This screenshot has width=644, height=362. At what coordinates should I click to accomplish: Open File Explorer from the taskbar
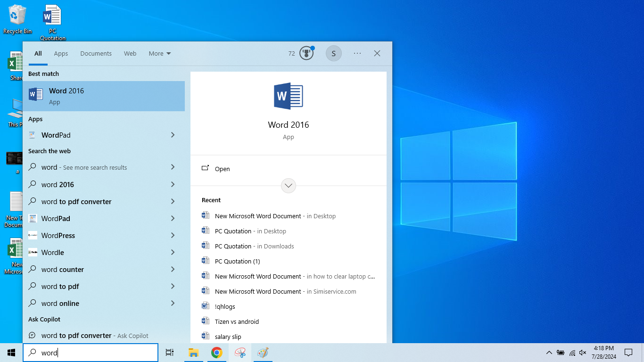[x=193, y=352]
